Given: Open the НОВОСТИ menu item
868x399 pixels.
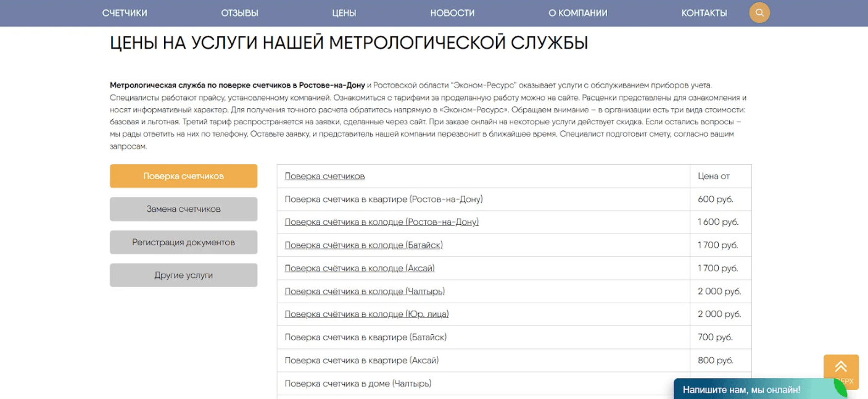Looking at the screenshot, I should pyautogui.click(x=452, y=13).
